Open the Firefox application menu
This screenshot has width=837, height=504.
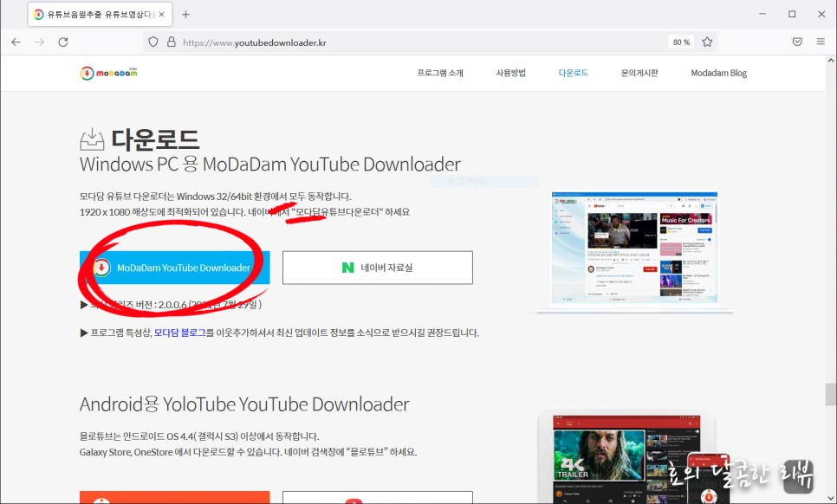(820, 41)
